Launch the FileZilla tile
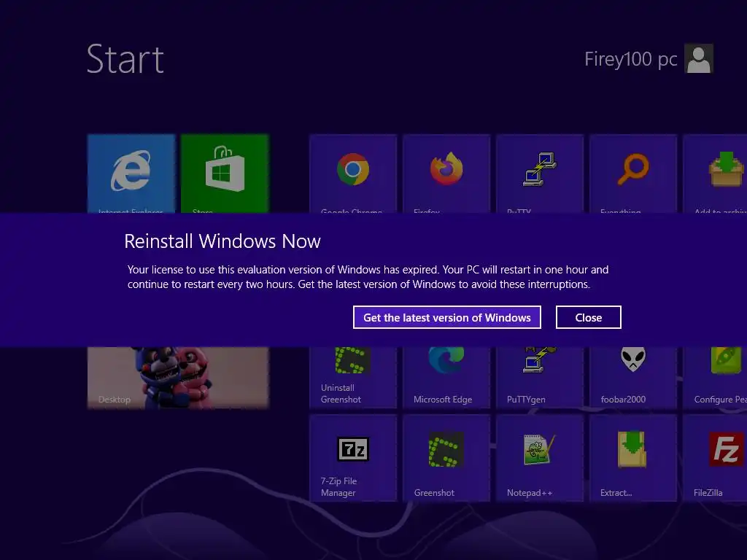The height and width of the screenshot is (560, 747). pyautogui.click(x=715, y=458)
